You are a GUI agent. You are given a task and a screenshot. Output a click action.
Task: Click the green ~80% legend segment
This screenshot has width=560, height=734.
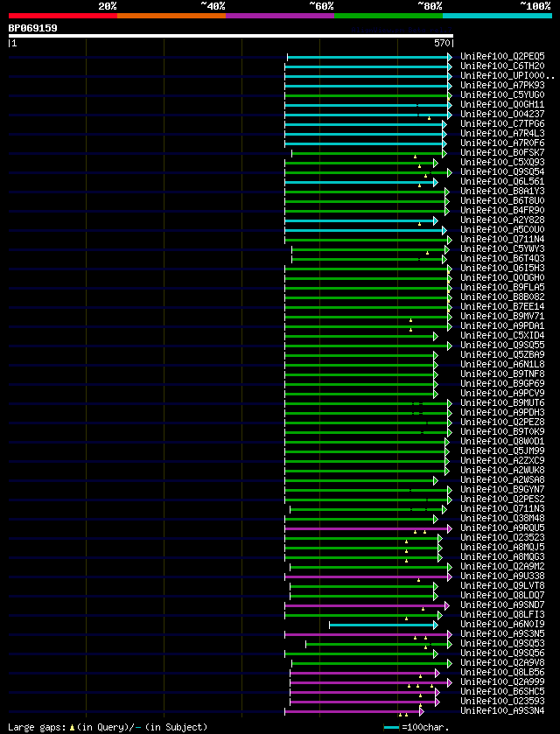pyautogui.click(x=388, y=16)
